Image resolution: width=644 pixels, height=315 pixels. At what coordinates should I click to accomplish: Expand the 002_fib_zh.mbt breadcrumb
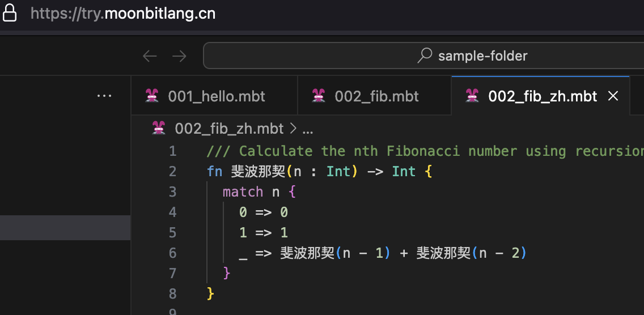coord(229,129)
